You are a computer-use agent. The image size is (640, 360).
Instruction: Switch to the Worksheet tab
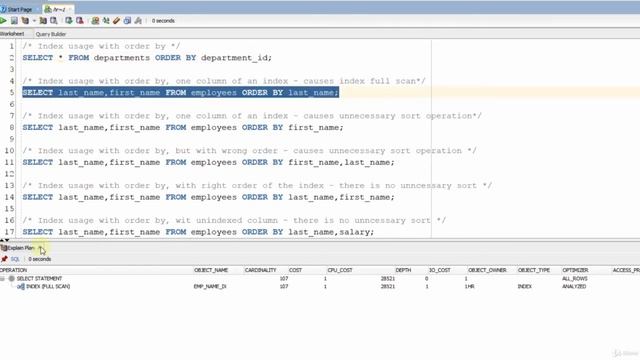pos(12,34)
